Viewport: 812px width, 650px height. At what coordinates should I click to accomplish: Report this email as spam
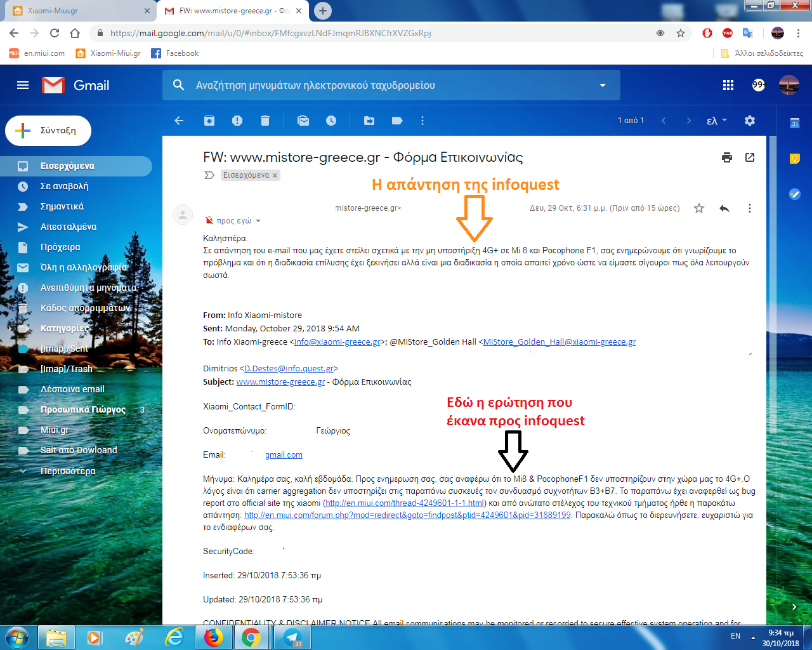pos(237,121)
